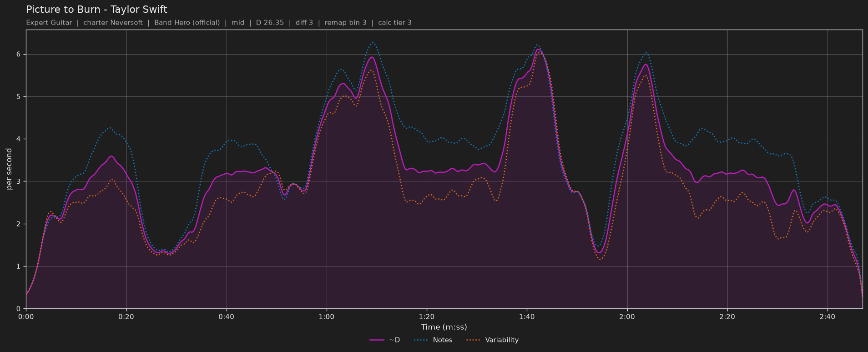Click the "2:40" x-axis tick label
The height and width of the screenshot is (352, 868).
827,317
